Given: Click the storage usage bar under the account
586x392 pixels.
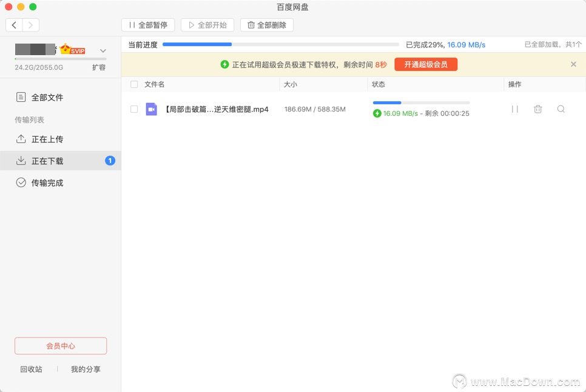Looking at the screenshot, I should click(x=61, y=59).
